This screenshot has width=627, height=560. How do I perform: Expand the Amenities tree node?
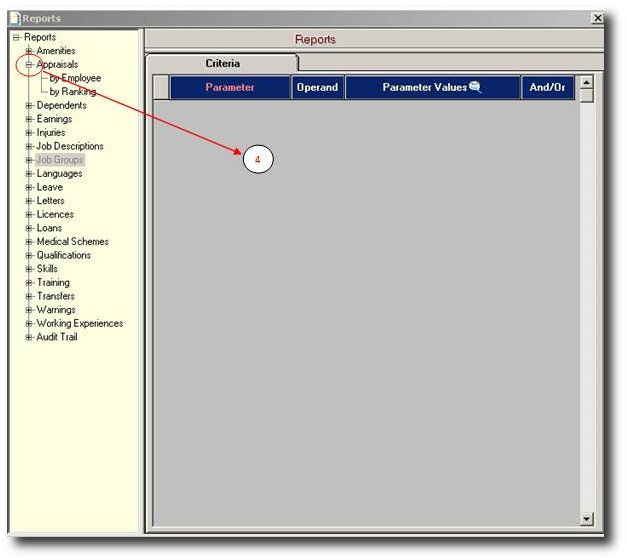[x=29, y=51]
